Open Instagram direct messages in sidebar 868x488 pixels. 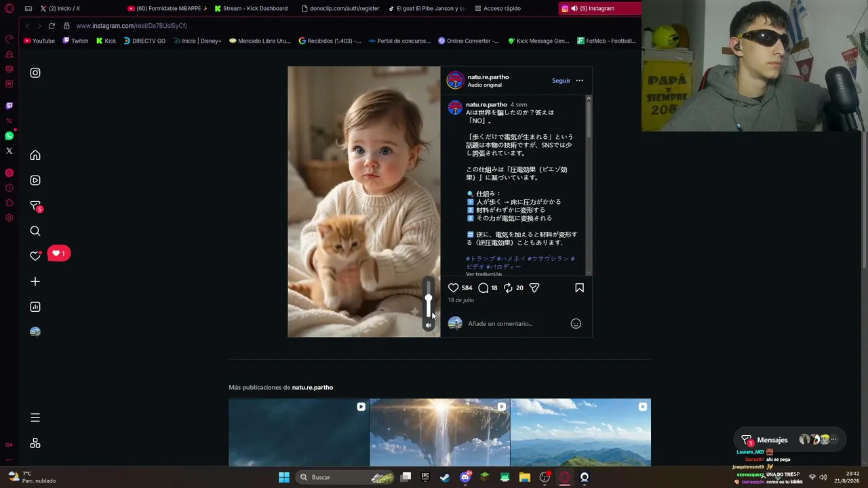36,206
